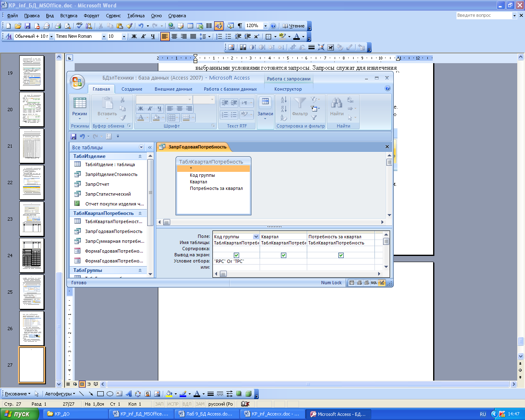Viewport: 525px width, 420px height.
Task: Select the Format Painter brush in Word
Action: point(129,26)
